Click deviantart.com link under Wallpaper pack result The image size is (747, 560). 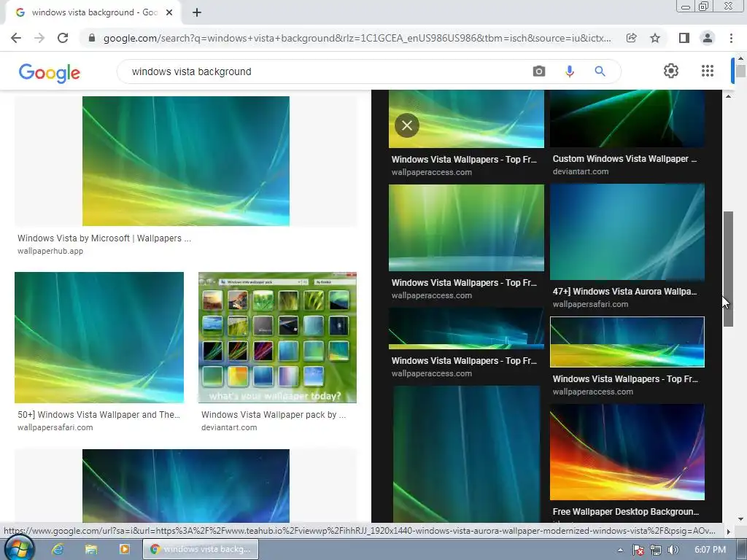tap(229, 427)
